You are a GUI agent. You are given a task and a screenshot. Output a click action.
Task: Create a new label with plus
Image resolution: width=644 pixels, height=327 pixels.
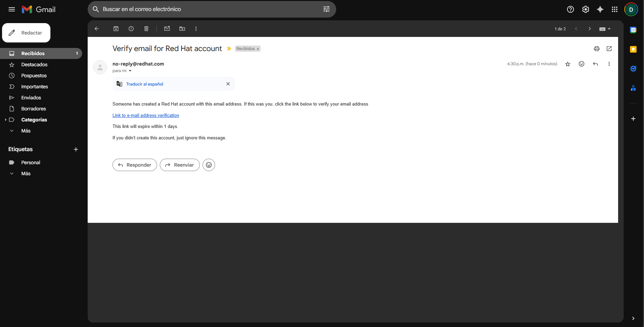pos(76,149)
